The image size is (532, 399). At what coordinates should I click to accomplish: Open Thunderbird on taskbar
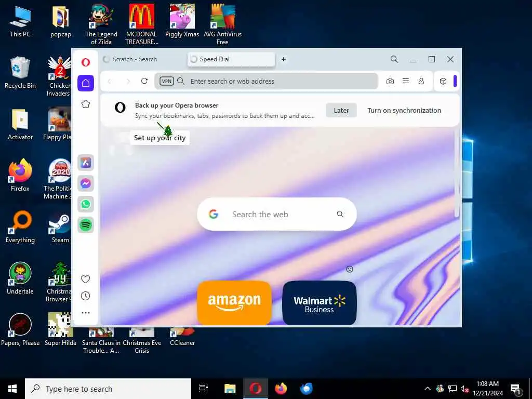[x=307, y=389]
